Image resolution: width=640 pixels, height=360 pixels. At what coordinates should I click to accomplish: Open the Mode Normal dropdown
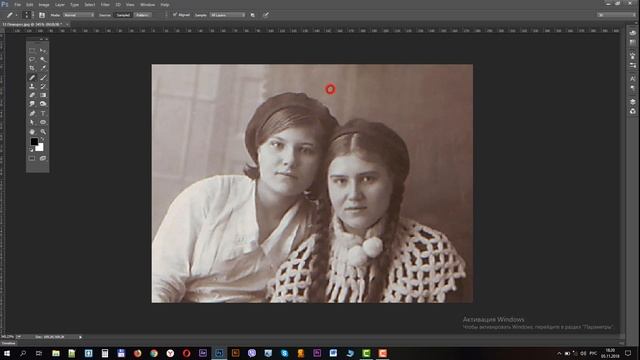point(79,15)
